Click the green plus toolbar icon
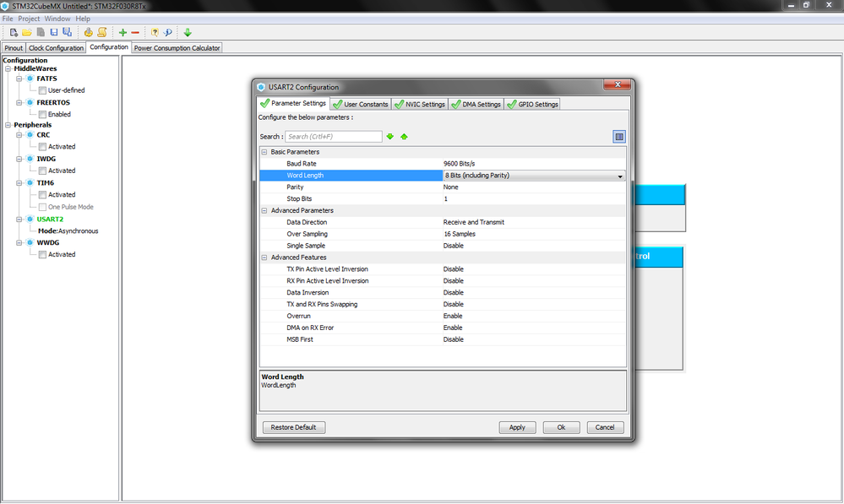Viewport: 844px width, 504px height. pyautogui.click(x=123, y=32)
